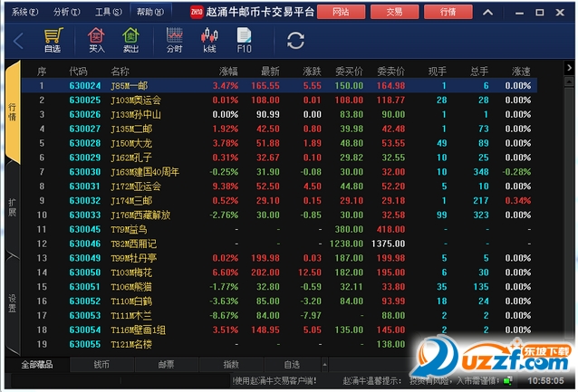
Task: Click code 630045
Action: [x=85, y=229]
